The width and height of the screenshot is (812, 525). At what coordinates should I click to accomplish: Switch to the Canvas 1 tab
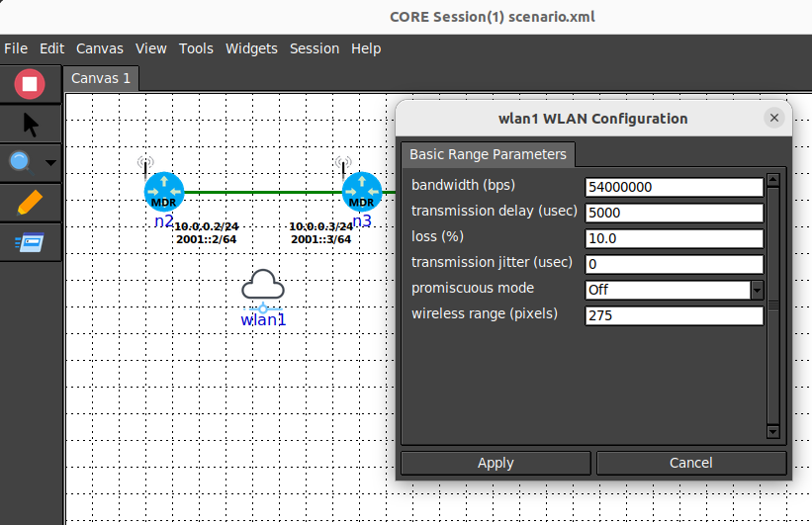tap(101, 78)
